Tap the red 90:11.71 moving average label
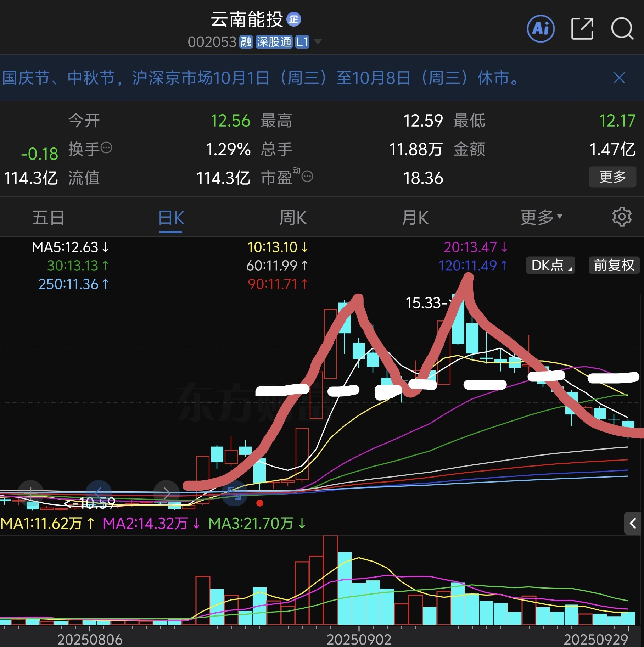 (278, 284)
